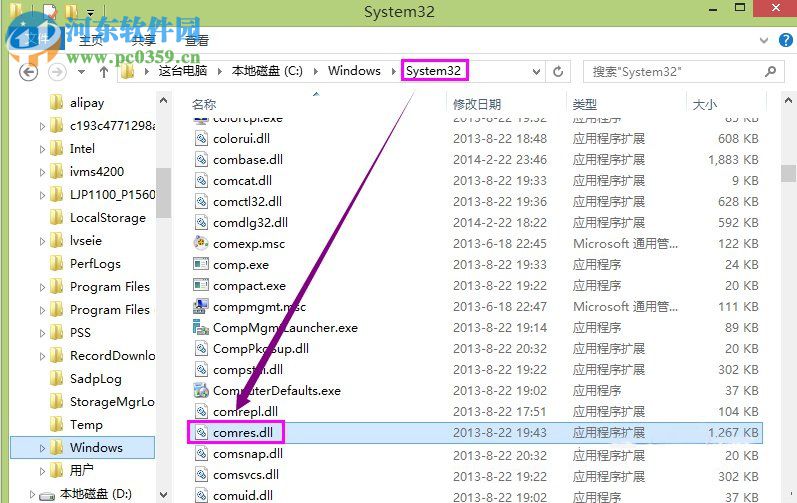Viewport: 797px width, 503px height.
Task: Select the compmgmt.msc console icon
Action: 201,306
